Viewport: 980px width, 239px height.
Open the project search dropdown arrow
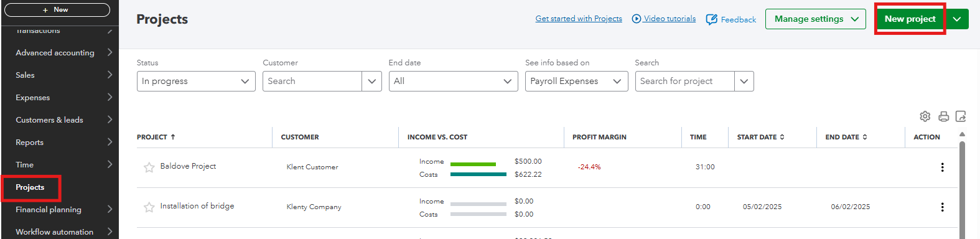click(x=744, y=81)
